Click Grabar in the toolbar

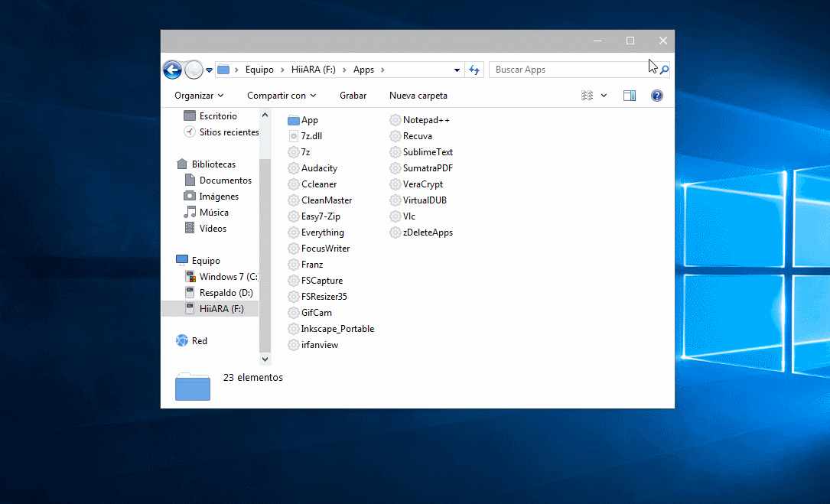click(353, 96)
